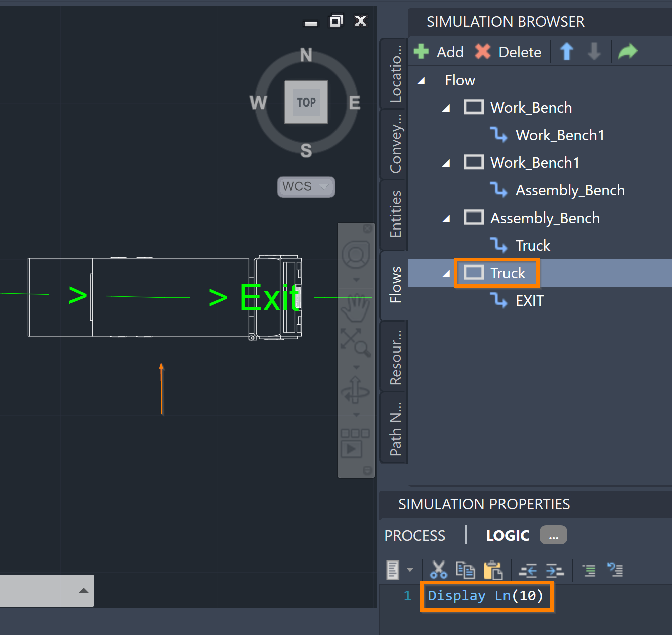
Task: Click the routing arrow beside the Truck destination
Action: [499, 245]
